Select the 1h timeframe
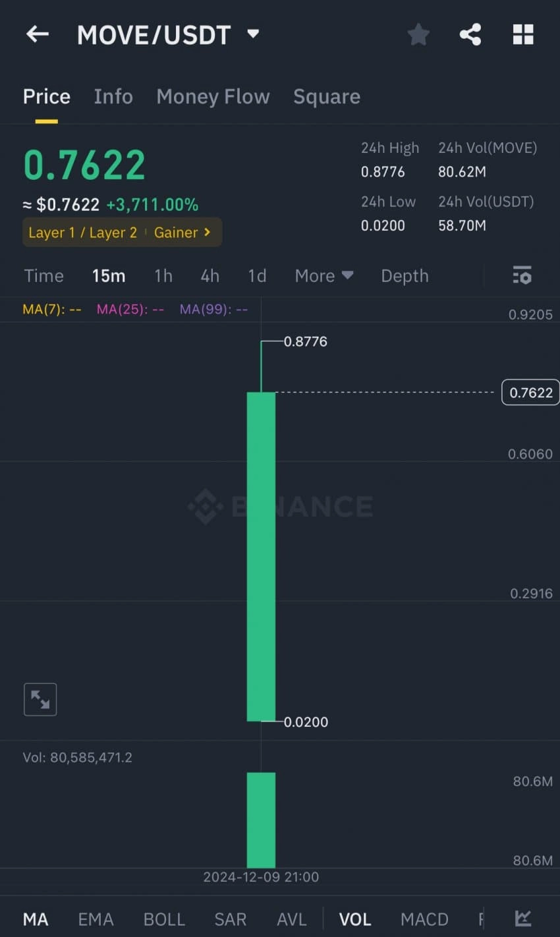The image size is (560, 937). pos(163,275)
